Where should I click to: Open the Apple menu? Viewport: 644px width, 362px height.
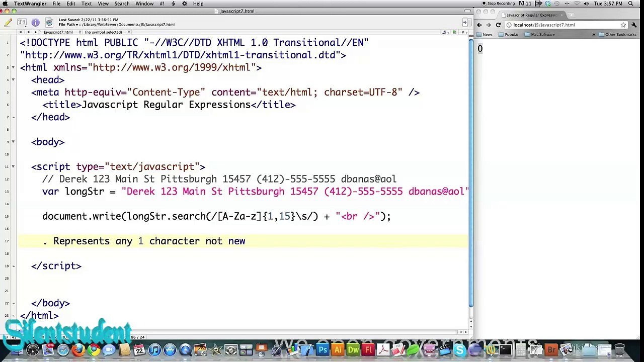click(x=5, y=4)
